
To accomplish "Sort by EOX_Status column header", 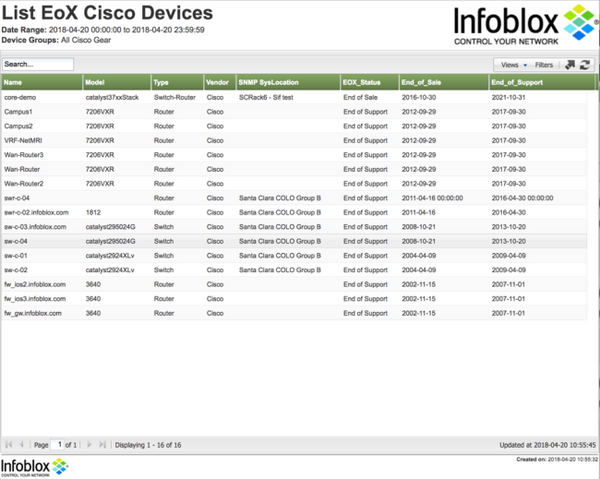I will (x=370, y=82).
